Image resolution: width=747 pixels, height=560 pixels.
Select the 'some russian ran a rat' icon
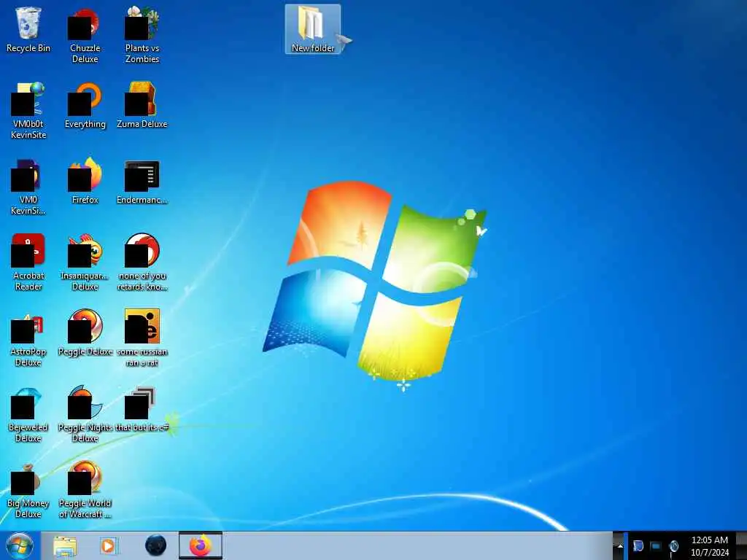pos(142,338)
